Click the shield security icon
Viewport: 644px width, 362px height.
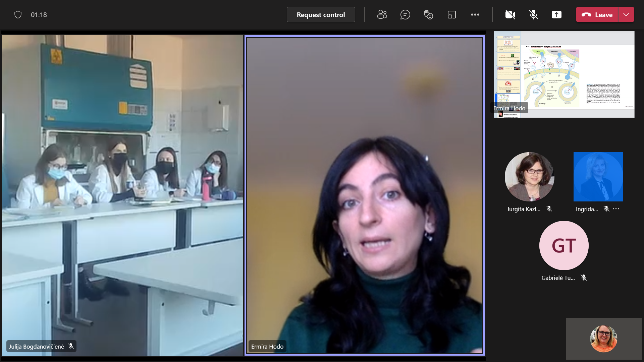click(18, 15)
